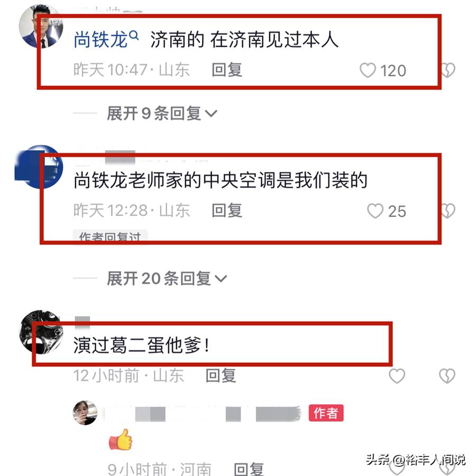Open blurred blue avatar of second commenter
Image resolution: width=476 pixels, height=476 pixels.
click(40, 167)
